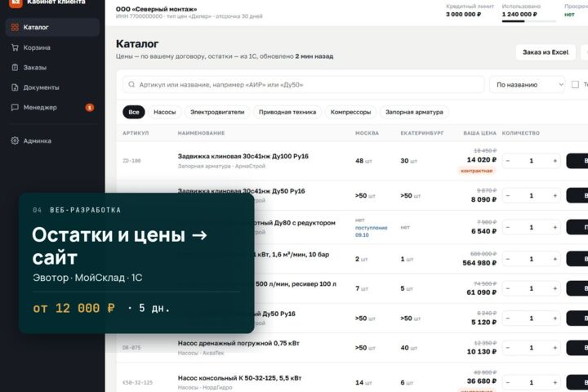Screen dimensions: 588x392
Task: Click the Документы file icon
Action: tap(15, 87)
